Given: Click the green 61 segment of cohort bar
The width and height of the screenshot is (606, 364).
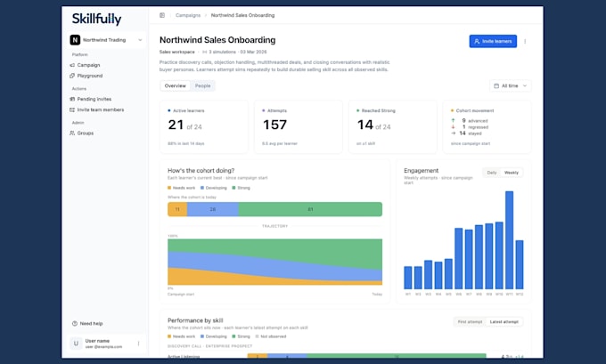Looking at the screenshot, I should [x=310, y=209].
